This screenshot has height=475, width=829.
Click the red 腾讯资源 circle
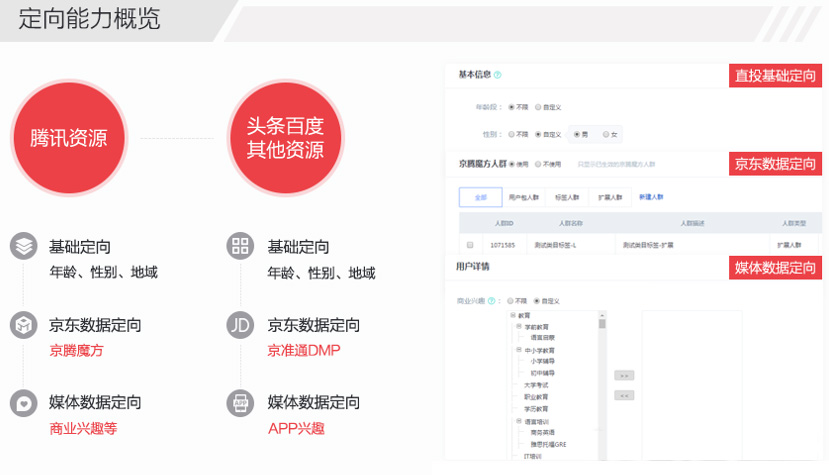click(x=69, y=138)
